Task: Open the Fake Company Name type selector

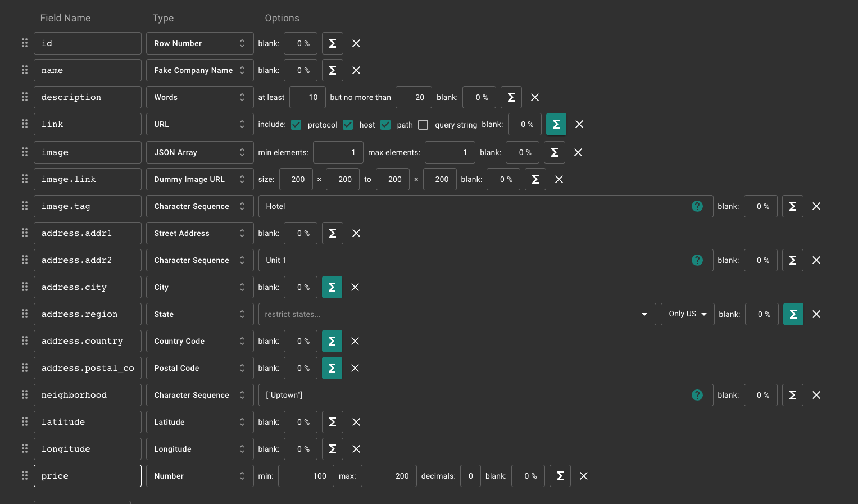Action: (x=200, y=70)
